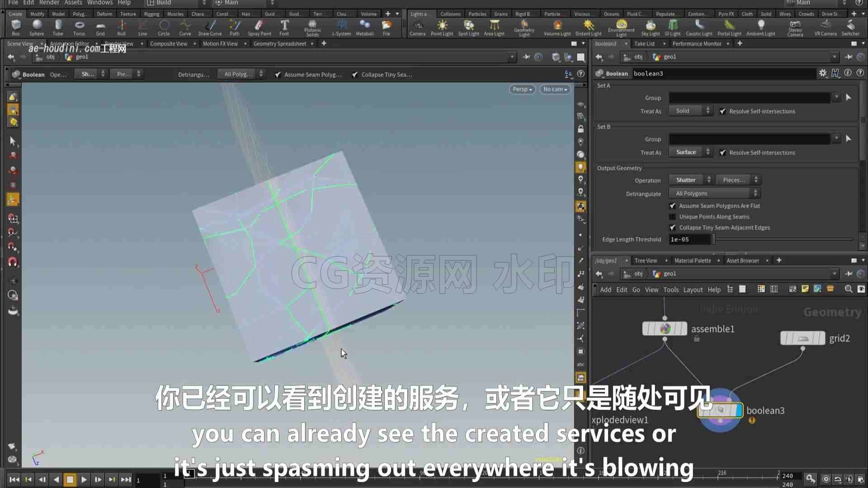Image resolution: width=868 pixels, height=488 pixels.
Task: Open the Material Palette tab
Action: click(x=693, y=261)
